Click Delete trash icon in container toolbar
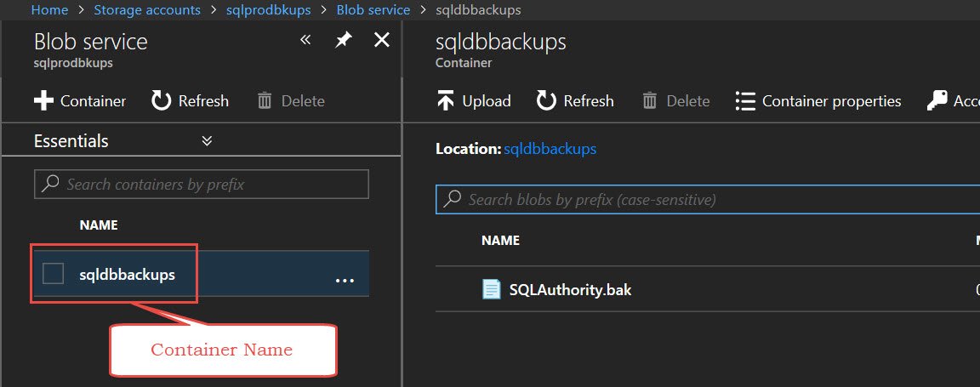This screenshot has width=980, height=387. click(x=650, y=101)
